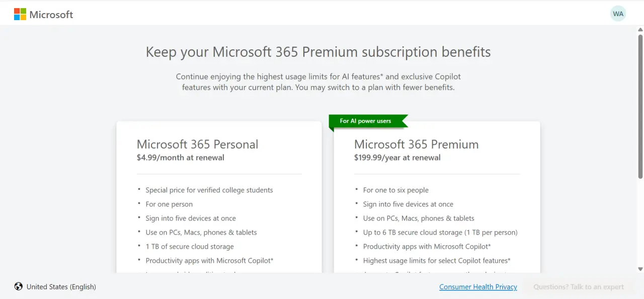Click the scrollbar up arrow
Screen dimensions: 644x299
click(640, 29)
